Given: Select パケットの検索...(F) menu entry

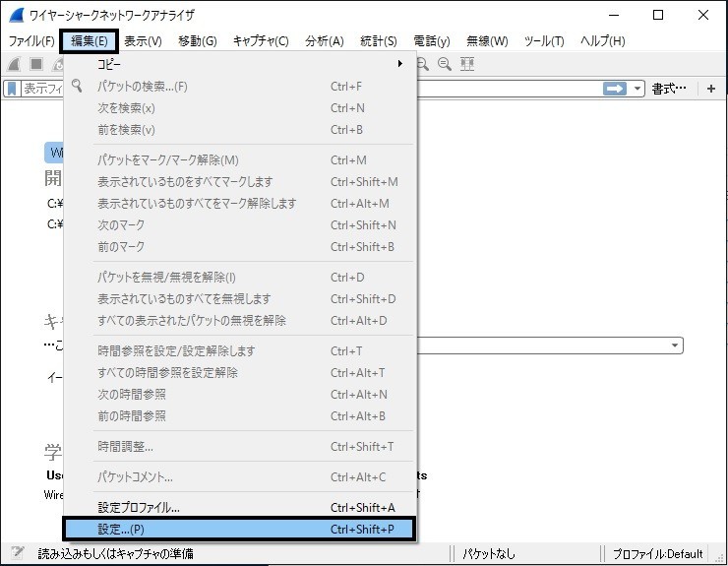Looking at the screenshot, I should pyautogui.click(x=240, y=87).
